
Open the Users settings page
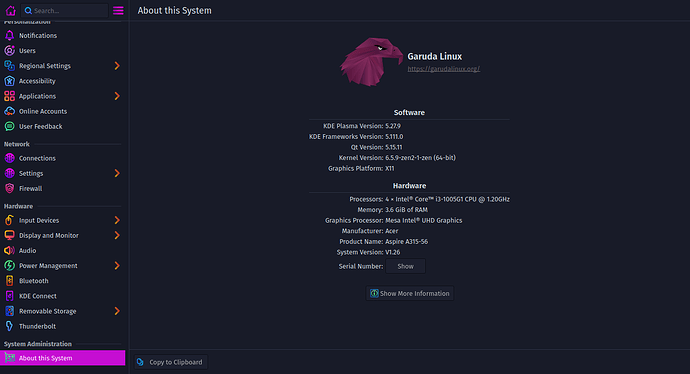(x=27, y=51)
